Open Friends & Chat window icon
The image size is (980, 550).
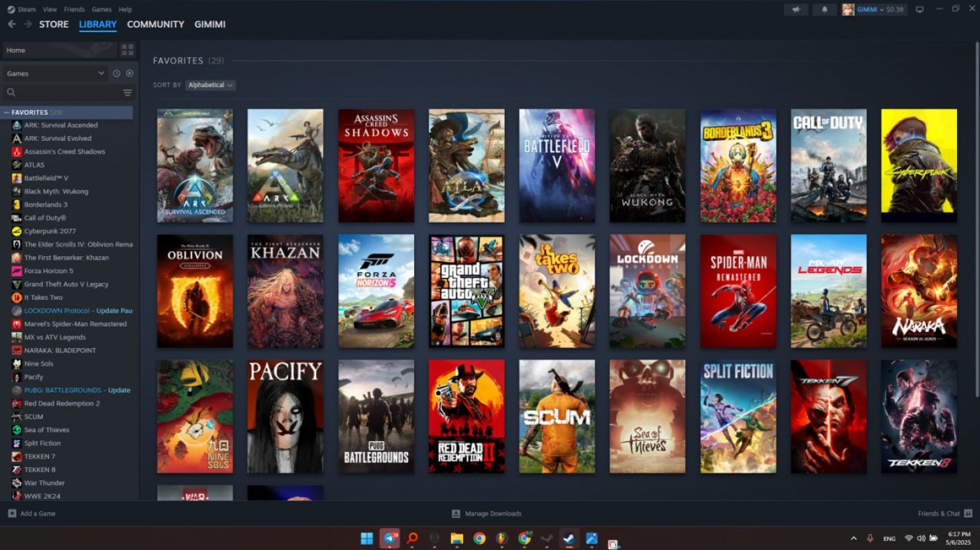point(968,514)
